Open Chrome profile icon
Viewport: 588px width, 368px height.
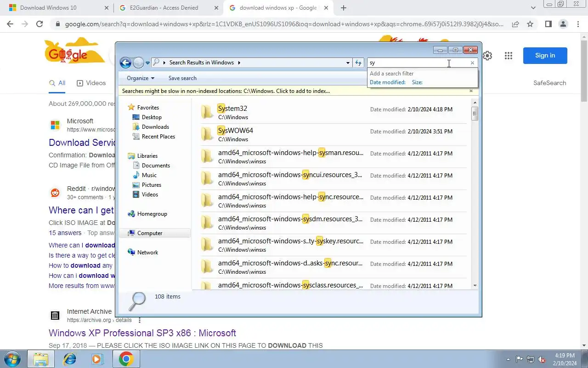[563, 24]
